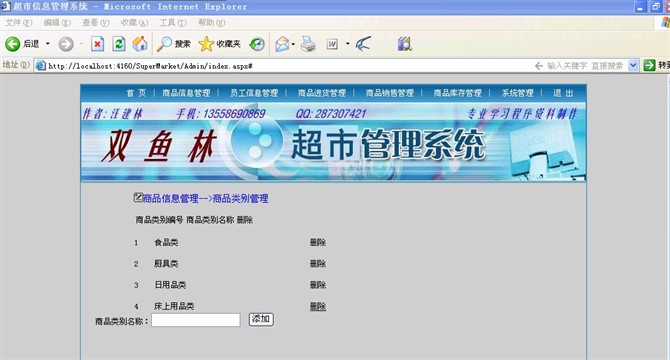
Task: Print the page with printer icon
Action: click(308, 44)
